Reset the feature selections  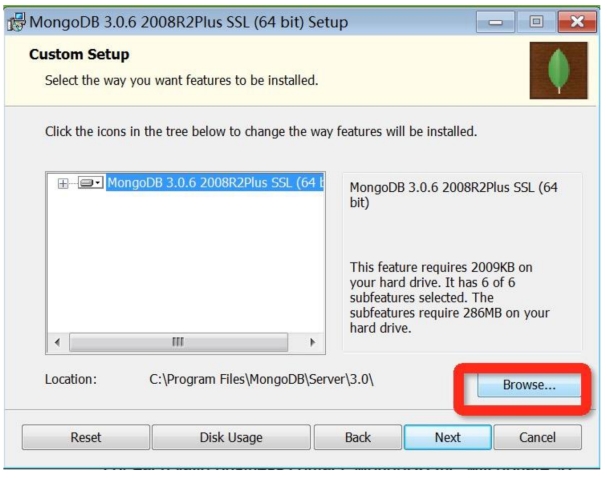tap(86, 437)
